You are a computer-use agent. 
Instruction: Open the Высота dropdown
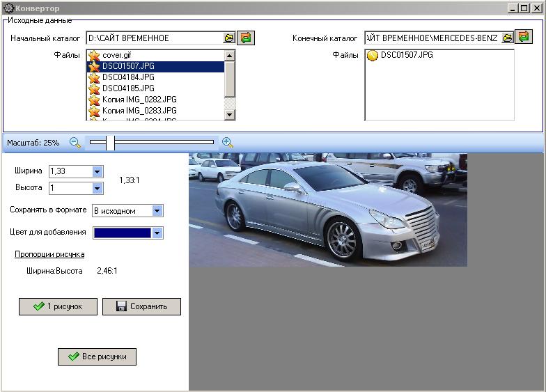tap(97, 188)
